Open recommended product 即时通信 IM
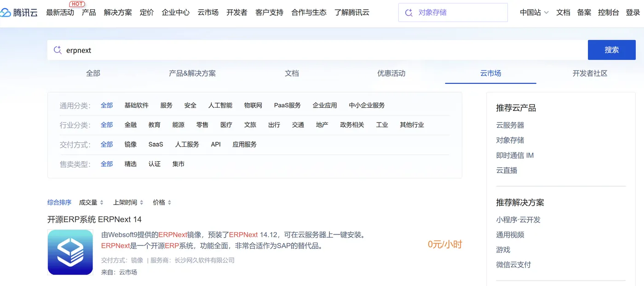This screenshot has height=286, width=644. coord(515,155)
